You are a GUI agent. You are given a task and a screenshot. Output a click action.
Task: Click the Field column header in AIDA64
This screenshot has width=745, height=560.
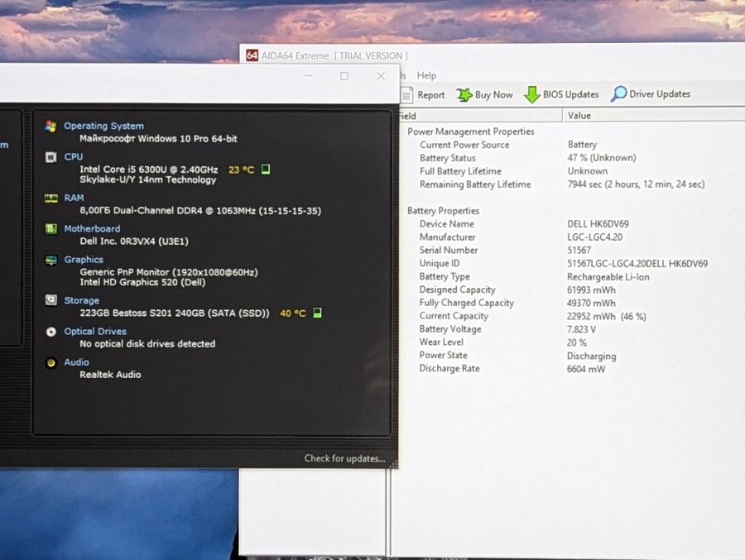coord(480,116)
